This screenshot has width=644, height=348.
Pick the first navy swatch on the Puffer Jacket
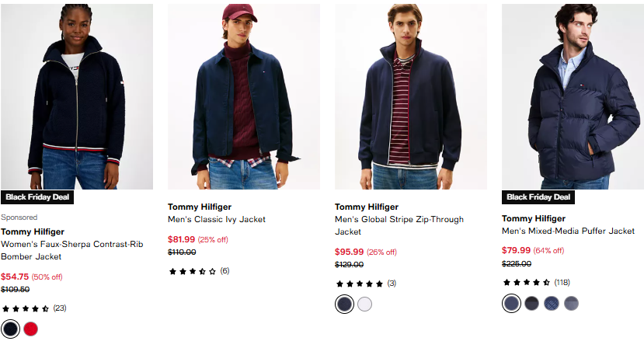pos(511,303)
